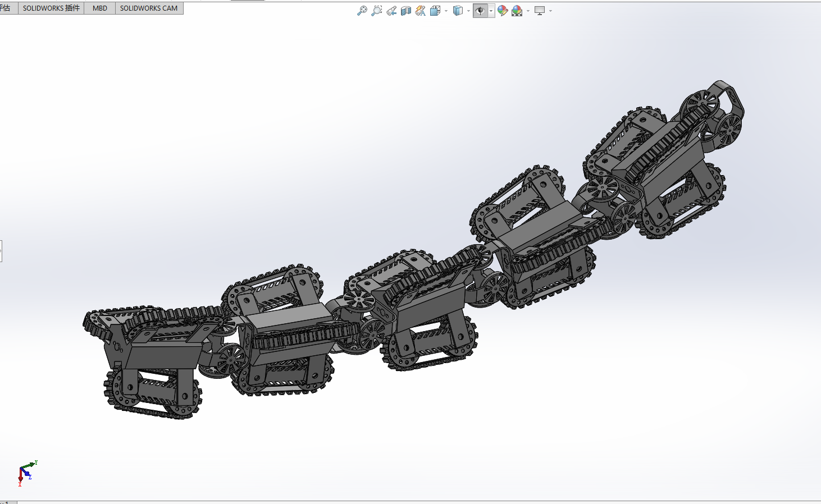Expand the View Orientation dropdown arrow

[446, 11]
